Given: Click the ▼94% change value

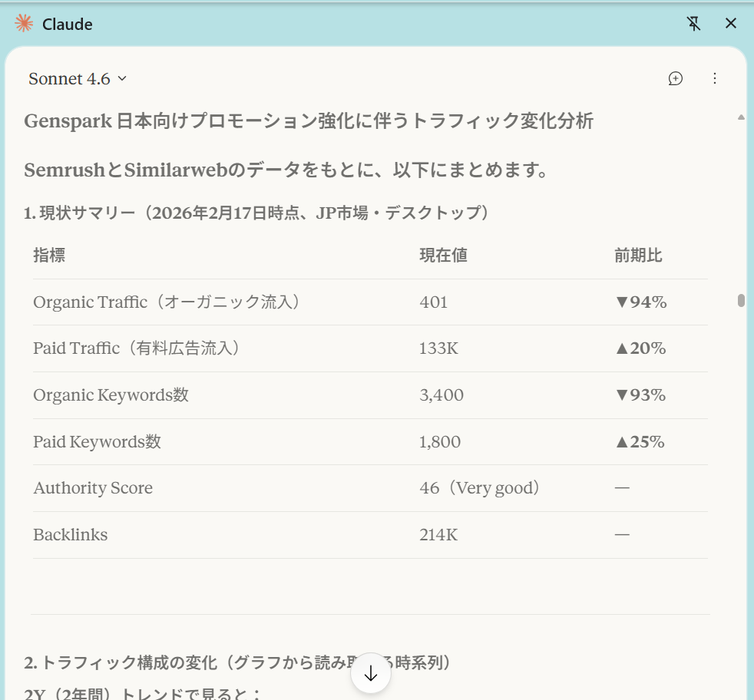Looking at the screenshot, I should (x=640, y=302).
